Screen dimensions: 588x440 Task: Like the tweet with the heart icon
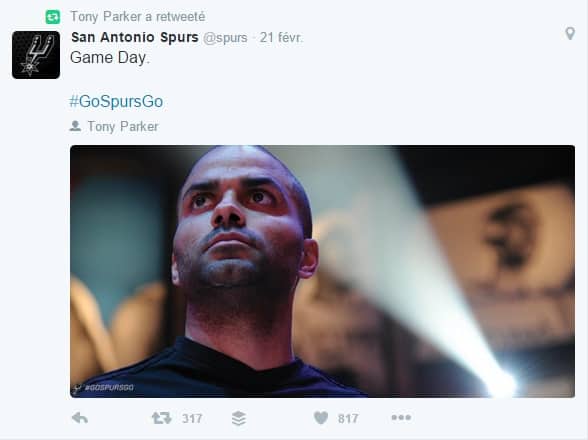click(321, 418)
